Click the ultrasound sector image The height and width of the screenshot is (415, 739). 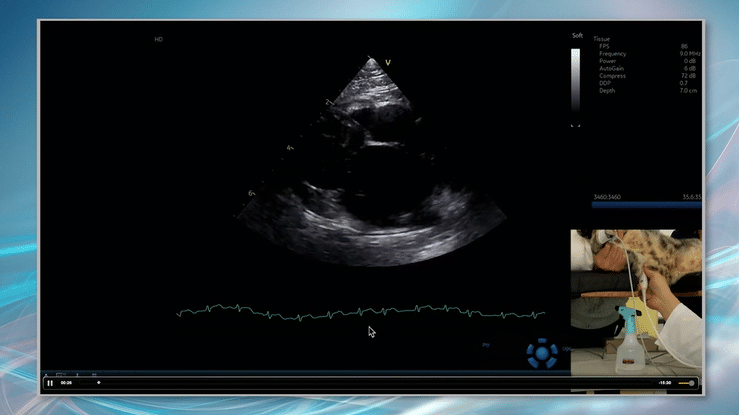(x=371, y=163)
